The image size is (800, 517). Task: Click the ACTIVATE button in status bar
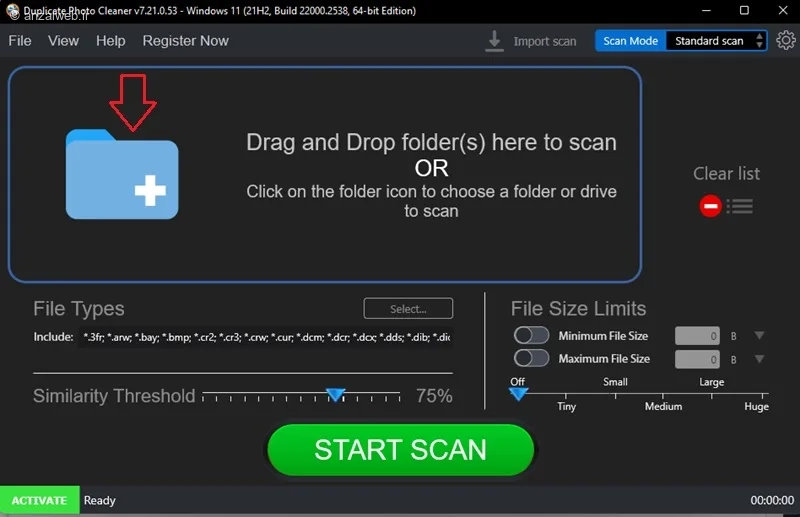[39, 500]
